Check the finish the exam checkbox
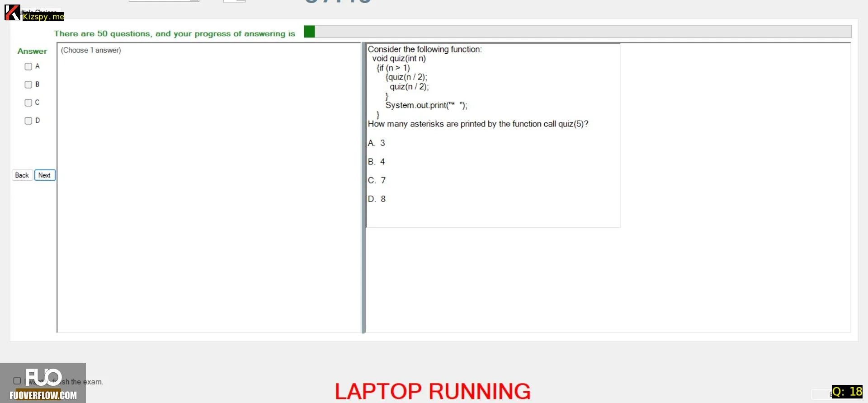 (17, 381)
